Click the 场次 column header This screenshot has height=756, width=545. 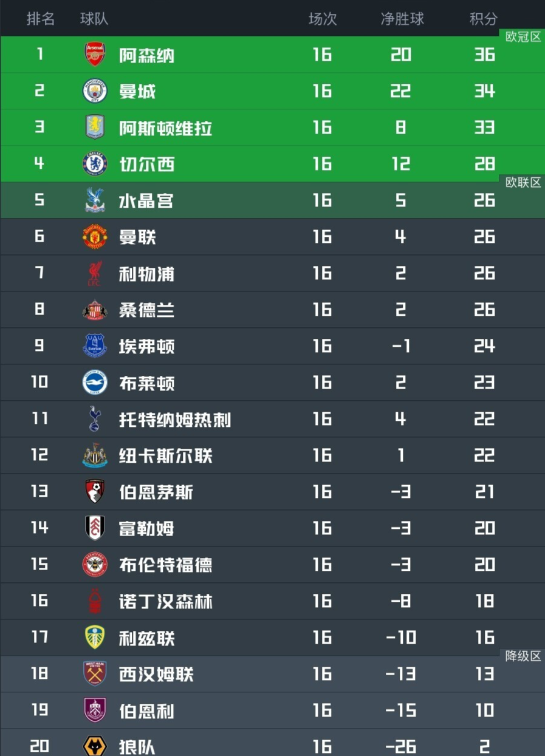[x=322, y=19]
